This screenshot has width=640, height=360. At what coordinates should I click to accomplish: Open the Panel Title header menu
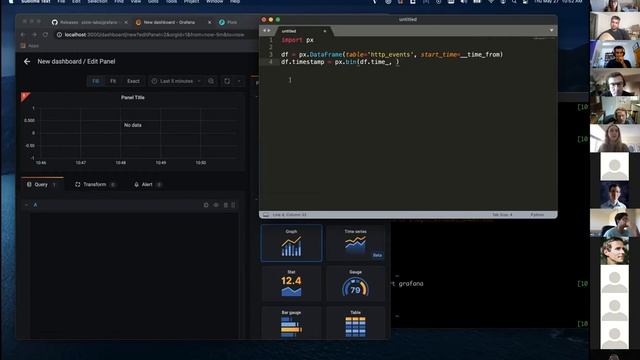[x=133, y=98]
